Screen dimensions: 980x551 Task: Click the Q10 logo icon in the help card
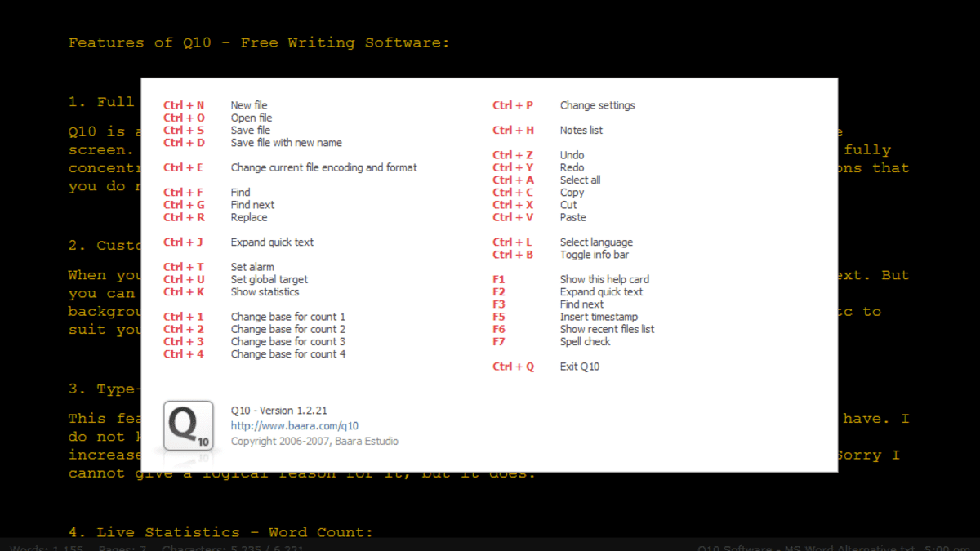189,426
